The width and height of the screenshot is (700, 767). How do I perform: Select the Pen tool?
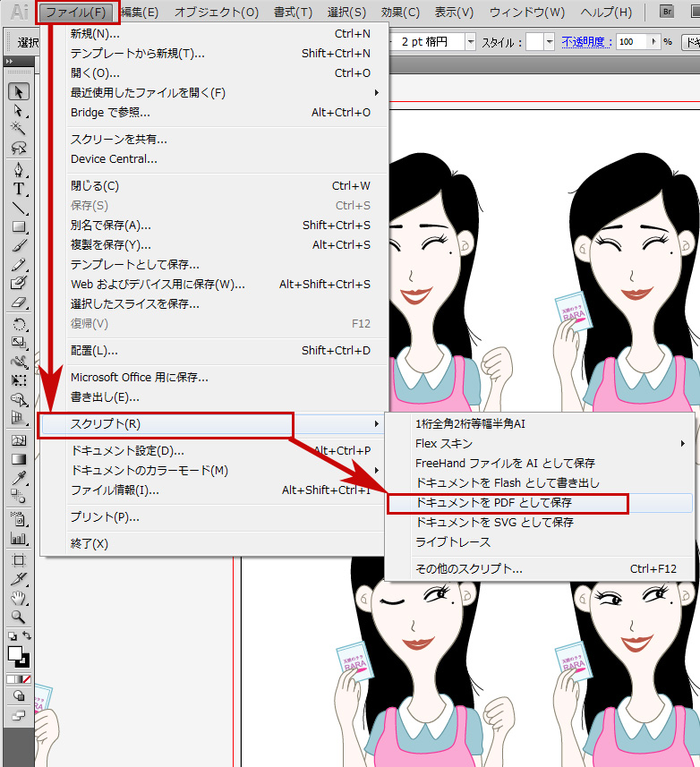pyautogui.click(x=19, y=170)
